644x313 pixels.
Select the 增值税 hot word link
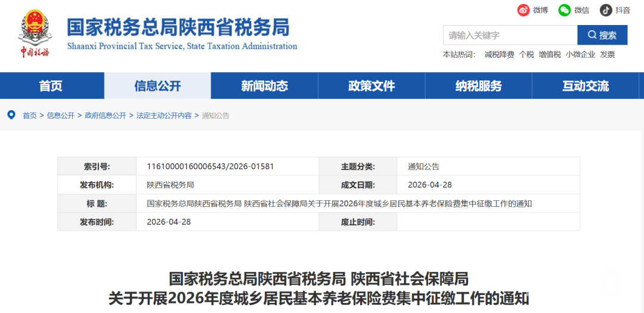click(x=550, y=54)
